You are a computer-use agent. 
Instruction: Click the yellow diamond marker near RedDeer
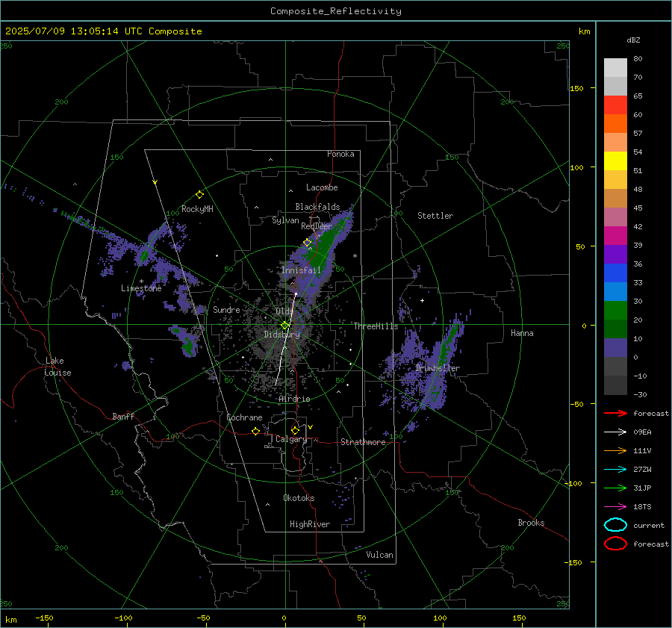point(307,243)
